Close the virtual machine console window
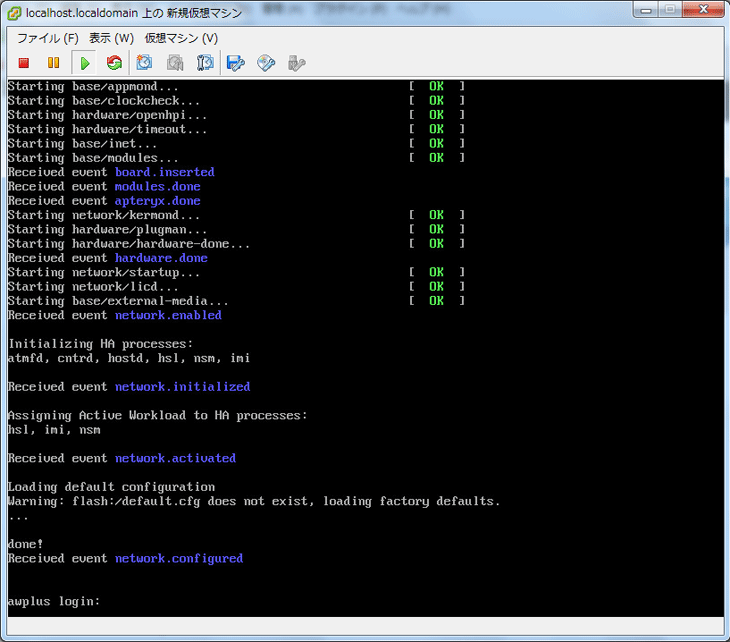730x642 pixels. click(704, 10)
